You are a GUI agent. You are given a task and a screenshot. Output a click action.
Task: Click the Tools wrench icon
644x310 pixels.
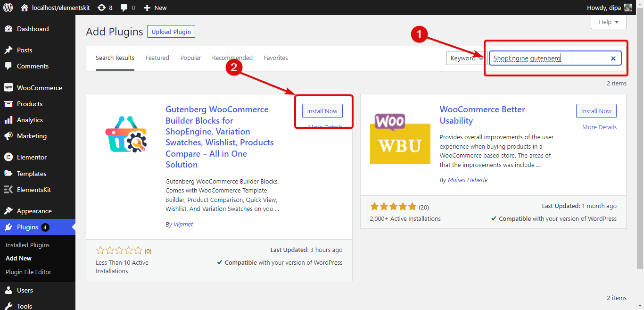pos(9,306)
